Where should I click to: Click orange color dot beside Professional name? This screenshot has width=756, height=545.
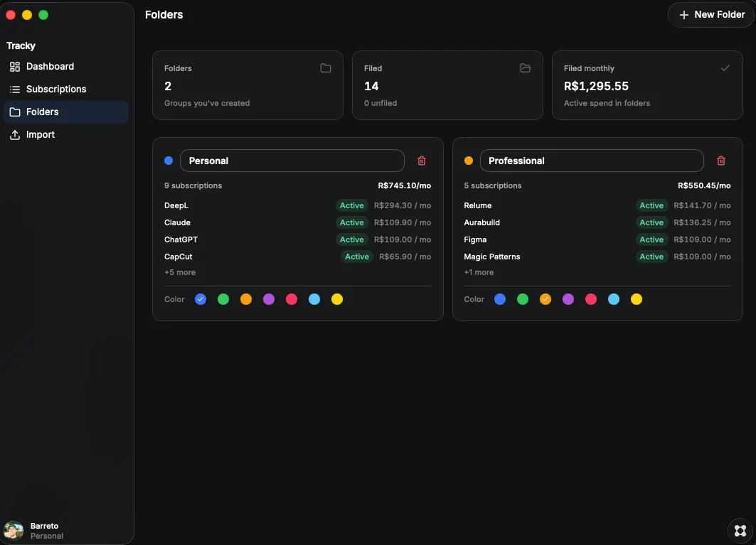tap(468, 161)
